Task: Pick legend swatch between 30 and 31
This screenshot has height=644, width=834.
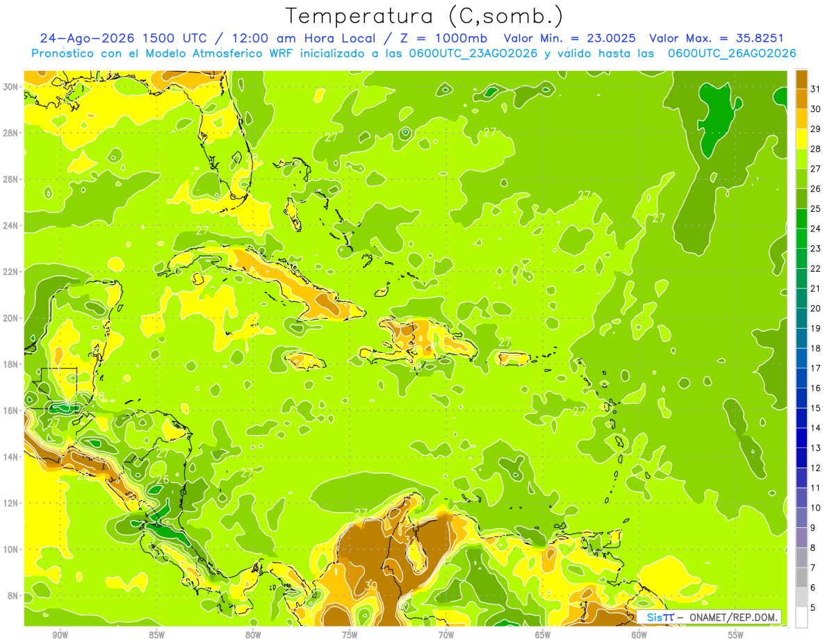Action: pyautogui.click(x=801, y=99)
